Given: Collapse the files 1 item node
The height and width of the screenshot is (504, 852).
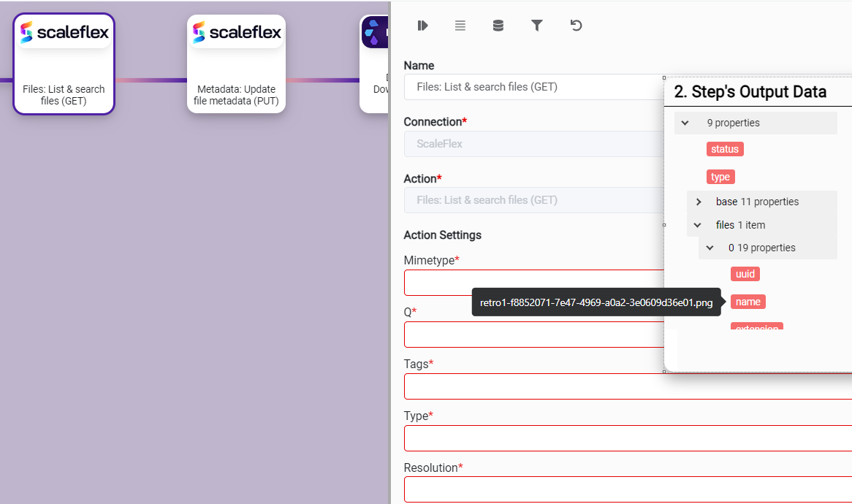Looking at the screenshot, I should [698, 225].
